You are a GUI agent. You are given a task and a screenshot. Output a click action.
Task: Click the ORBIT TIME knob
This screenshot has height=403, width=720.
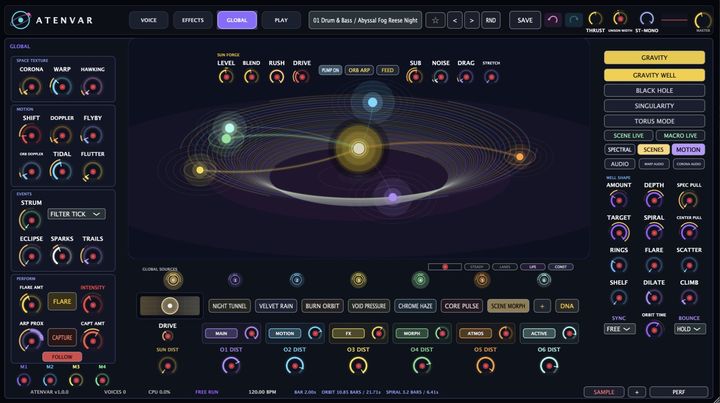(654, 329)
